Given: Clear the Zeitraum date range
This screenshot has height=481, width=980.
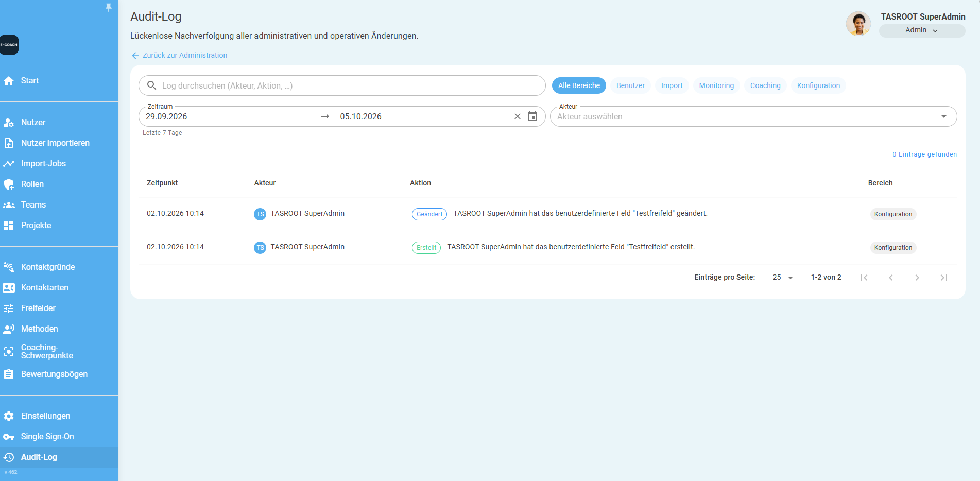Looking at the screenshot, I should (518, 116).
